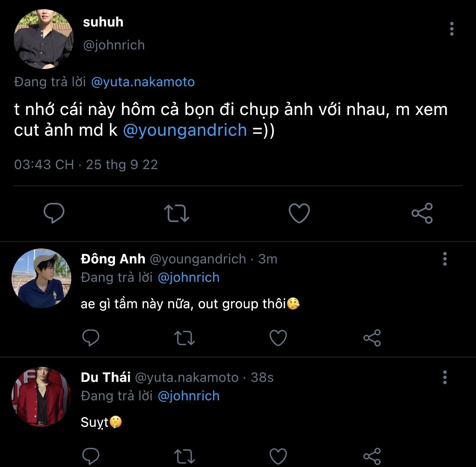This screenshot has height=467, width=476.
Task: Open @yuta.nakamoto link under suhuh's name
Action: point(143,82)
